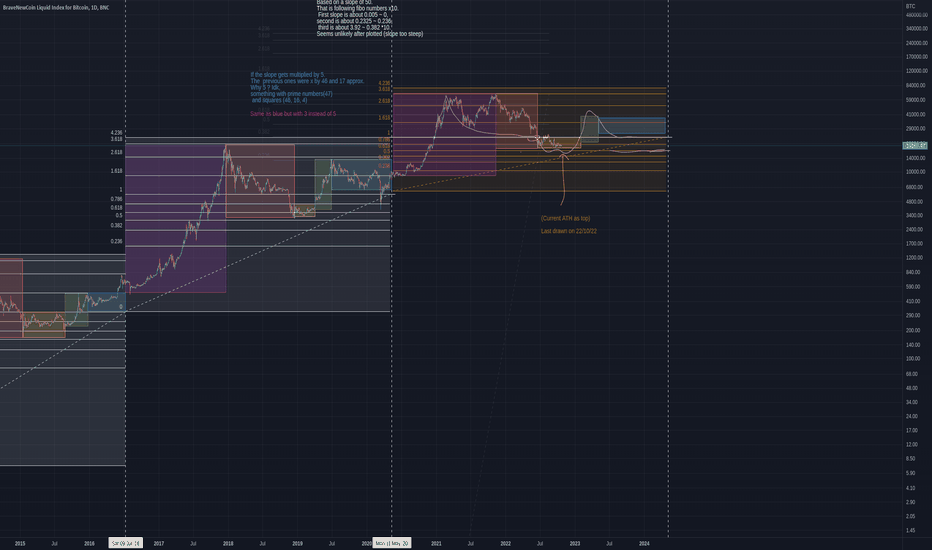The height and width of the screenshot is (550, 932).
Task: Click the 2021 label on the time axis
Action: pos(436,543)
